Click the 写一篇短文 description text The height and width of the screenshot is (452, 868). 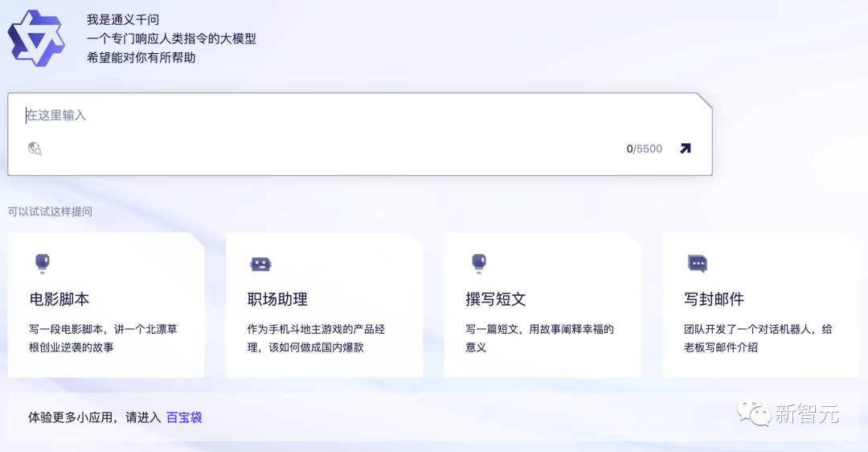[x=540, y=338]
